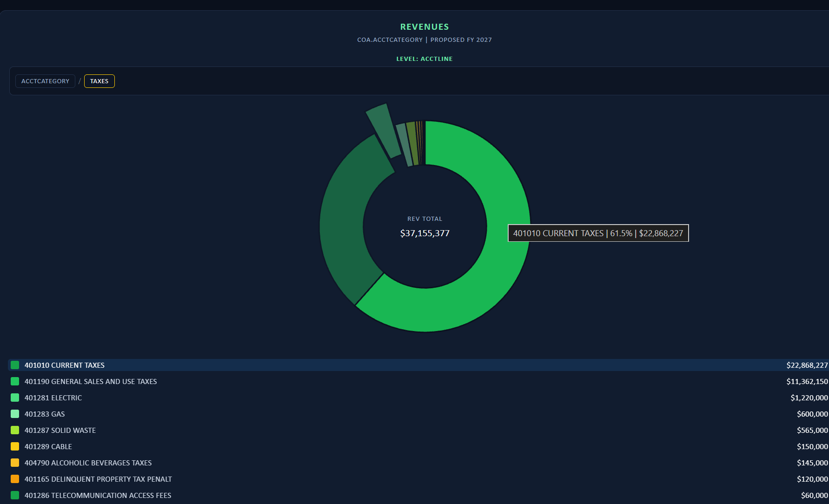
Task: Click the General Sales and Use Taxes swatch
Action: 15,381
